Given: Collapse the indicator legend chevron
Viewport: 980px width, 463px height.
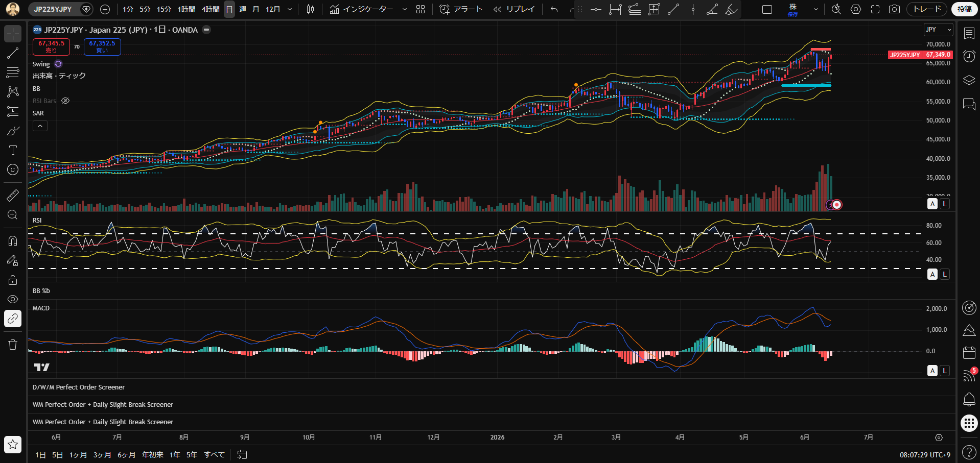Looking at the screenshot, I should pos(40,126).
